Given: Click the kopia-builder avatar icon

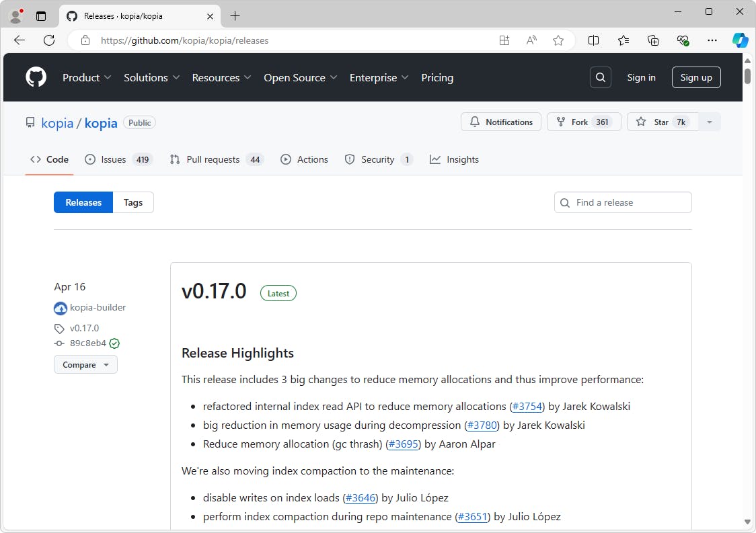Looking at the screenshot, I should (61, 309).
